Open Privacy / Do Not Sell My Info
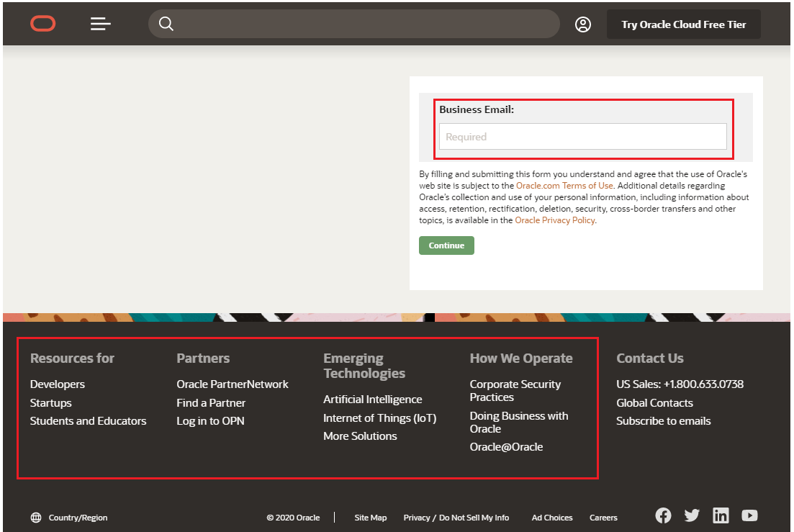This screenshot has height=532, width=794. [x=456, y=518]
